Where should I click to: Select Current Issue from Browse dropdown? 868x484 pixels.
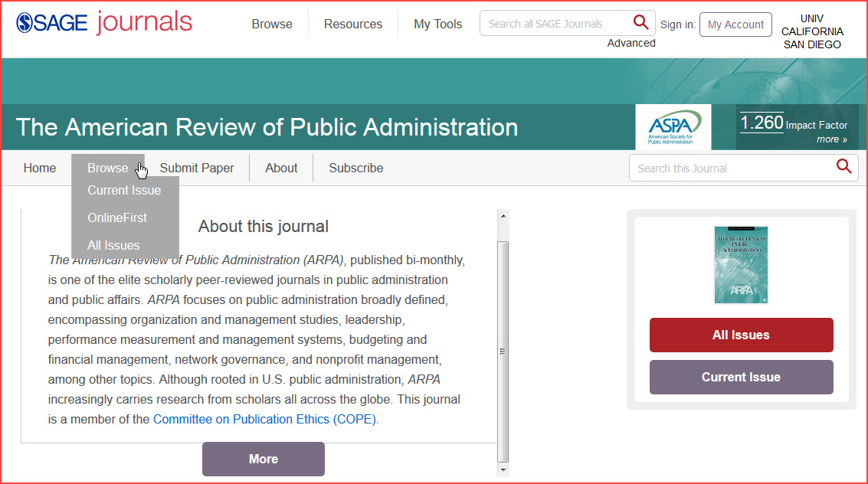124,190
